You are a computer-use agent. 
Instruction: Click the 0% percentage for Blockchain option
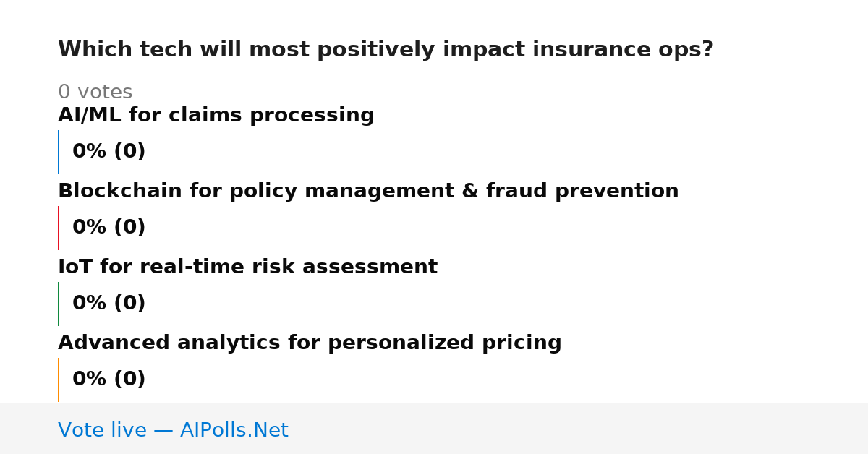[90, 228]
